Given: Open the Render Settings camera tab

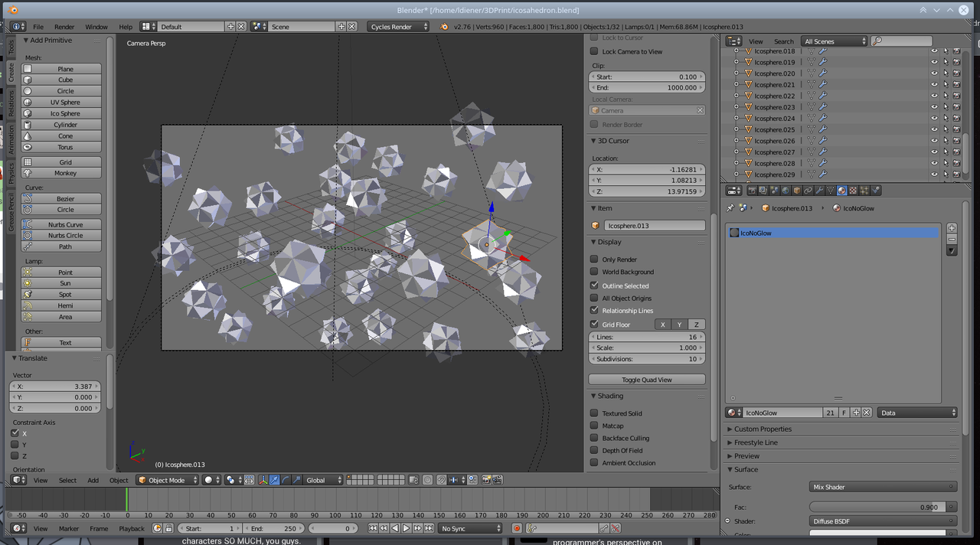Looking at the screenshot, I should point(752,191).
